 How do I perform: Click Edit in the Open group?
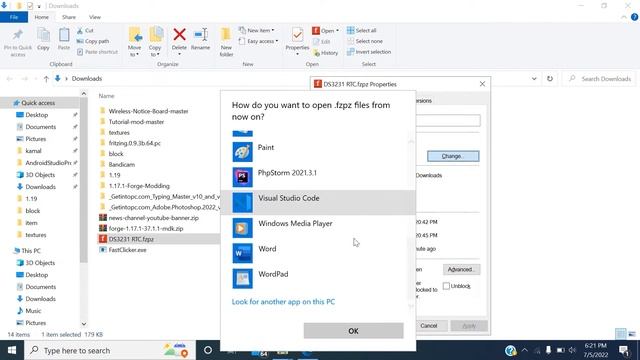point(322,42)
